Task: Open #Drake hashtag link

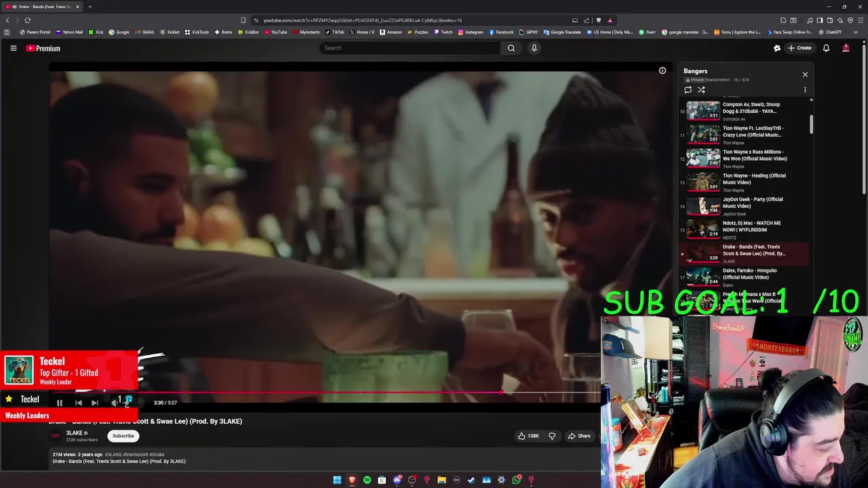Action: pyautogui.click(x=157, y=455)
